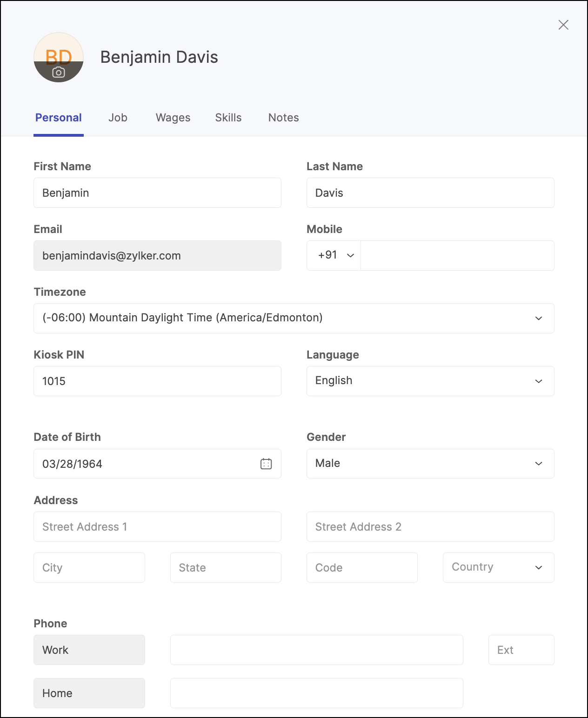Close the employee profile dialog
The width and height of the screenshot is (588, 718).
tap(563, 25)
